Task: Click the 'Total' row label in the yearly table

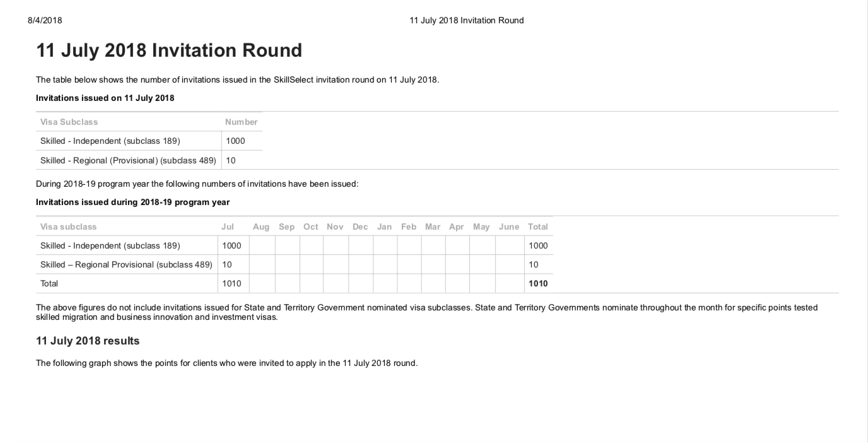Action: coord(49,283)
